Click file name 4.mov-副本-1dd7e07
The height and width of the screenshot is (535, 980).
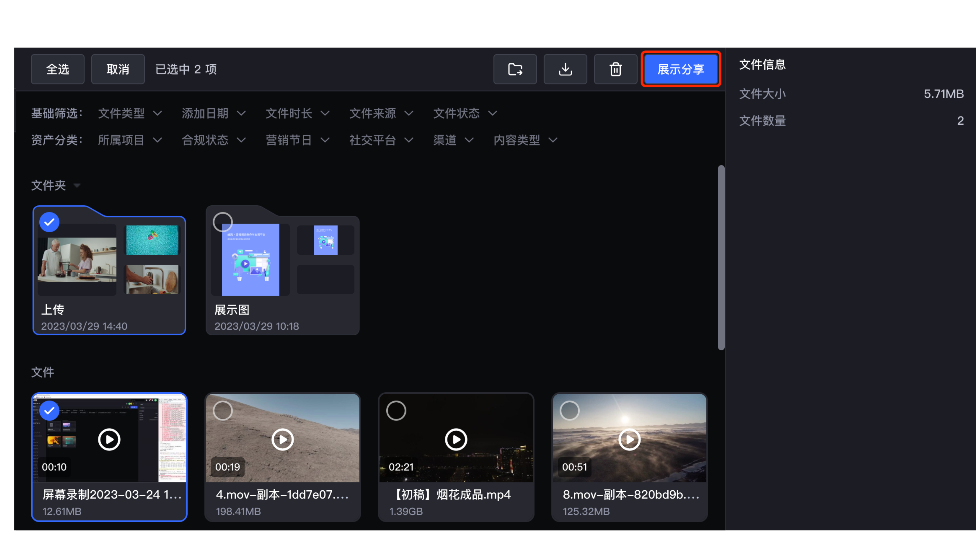pyautogui.click(x=282, y=494)
